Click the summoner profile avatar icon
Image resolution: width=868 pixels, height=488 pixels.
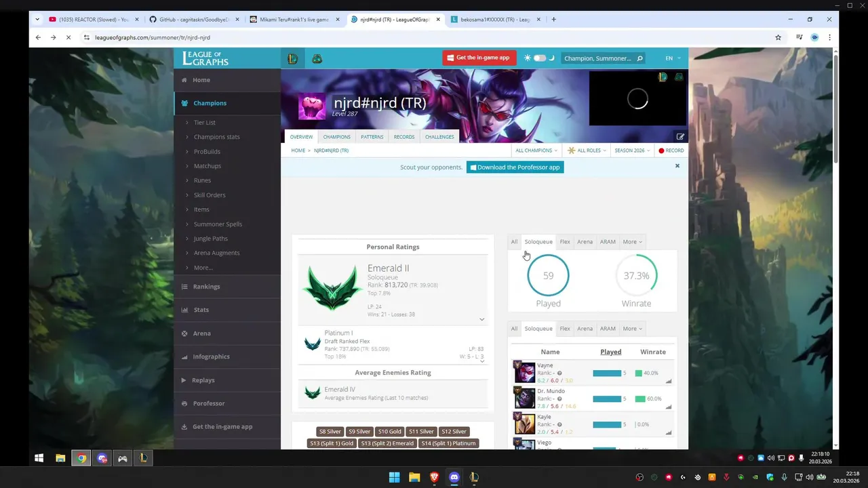pos(312,106)
